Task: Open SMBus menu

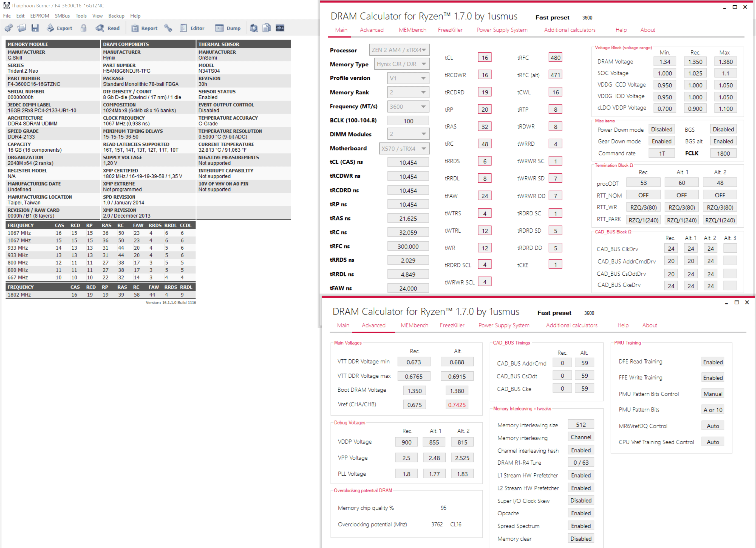Action: pos(62,16)
